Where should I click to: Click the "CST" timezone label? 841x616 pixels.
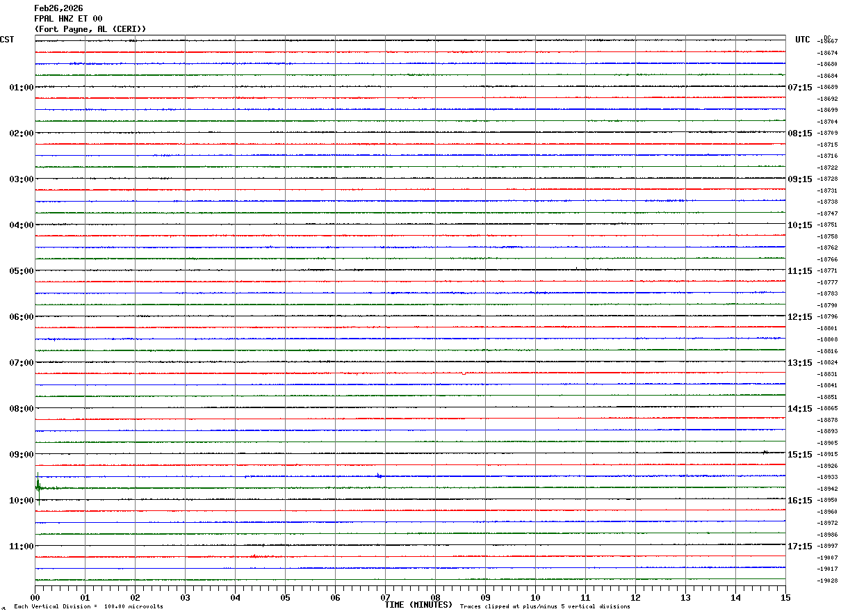click(x=7, y=40)
